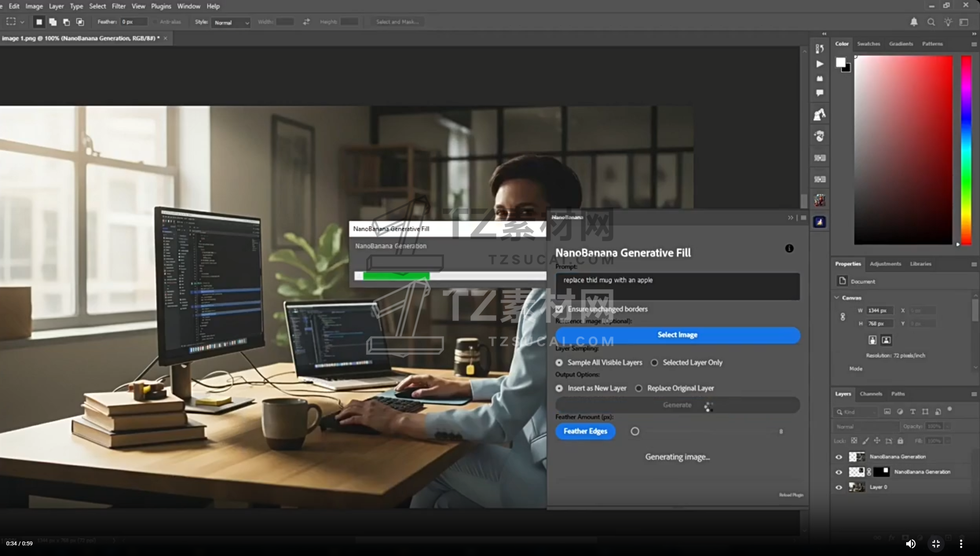Open the NanoBanana plugin info icon
980x556 pixels.
tap(789, 248)
